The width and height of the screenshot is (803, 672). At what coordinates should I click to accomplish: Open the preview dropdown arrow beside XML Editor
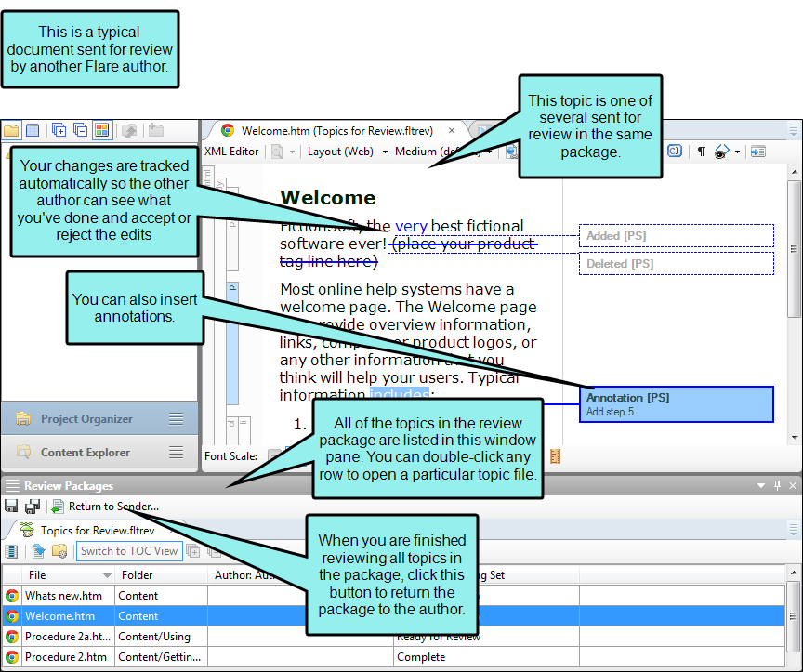[292, 152]
